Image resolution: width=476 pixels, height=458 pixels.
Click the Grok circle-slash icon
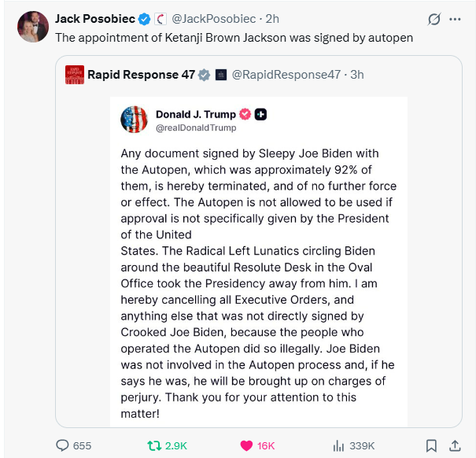[433, 19]
